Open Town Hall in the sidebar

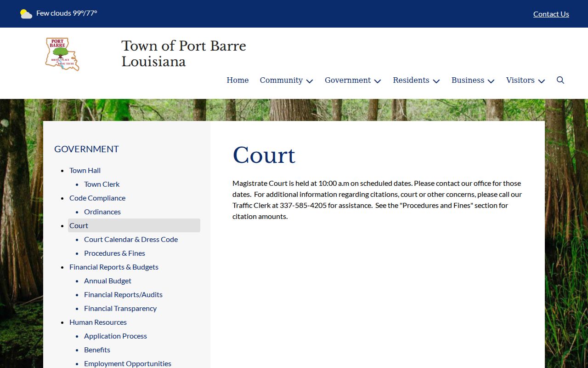tap(85, 170)
